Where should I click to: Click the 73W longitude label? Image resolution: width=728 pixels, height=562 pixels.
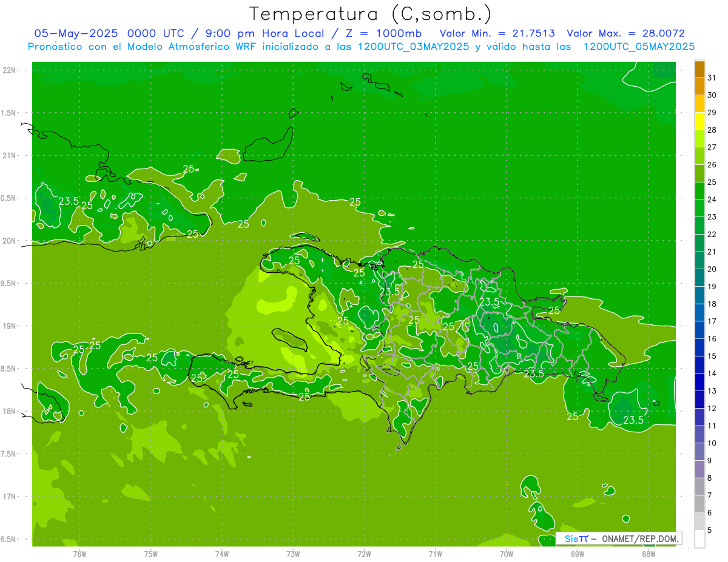click(293, 554)
